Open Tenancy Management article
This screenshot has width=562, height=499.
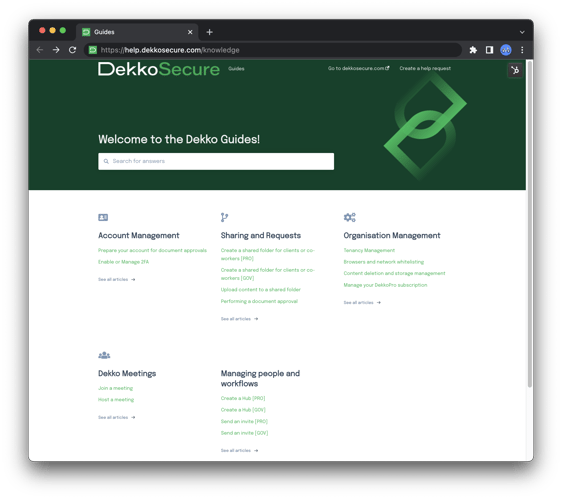[369, 250]
